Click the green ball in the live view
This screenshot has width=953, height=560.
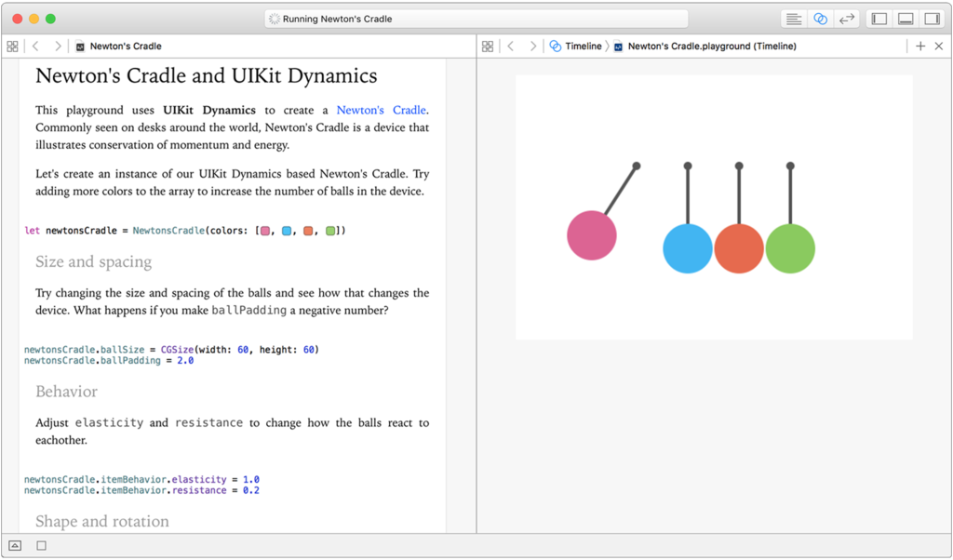[x=790, y=248]
